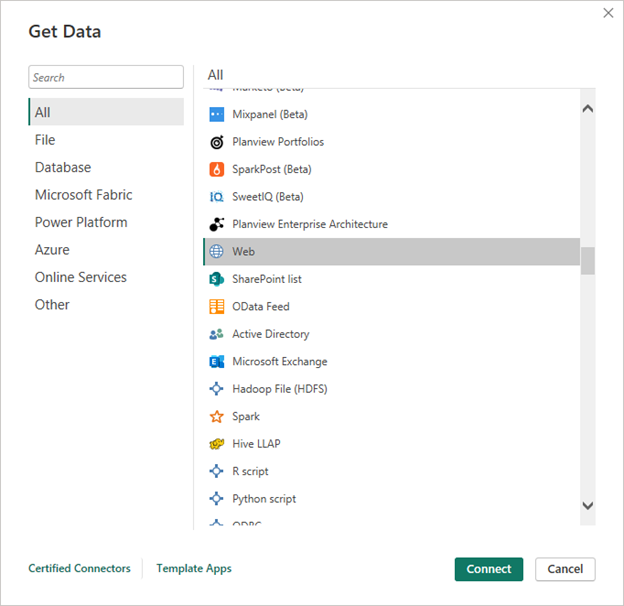The height and width of the screenshot is (606, 624).
Task: Choose the SweetIQ (Beta) connector icon
Action: pyautogui.click(x=216, y=197)
